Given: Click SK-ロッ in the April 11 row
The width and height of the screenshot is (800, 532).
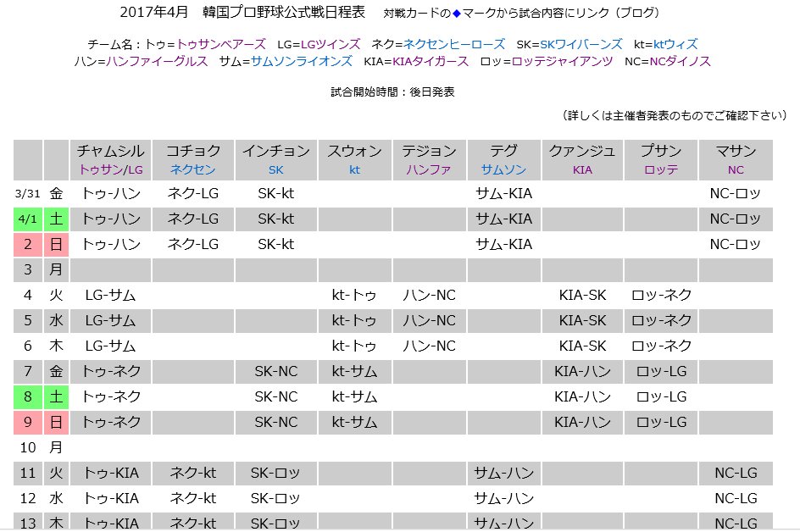Looking at the screenshot, I should coord(275,474).
